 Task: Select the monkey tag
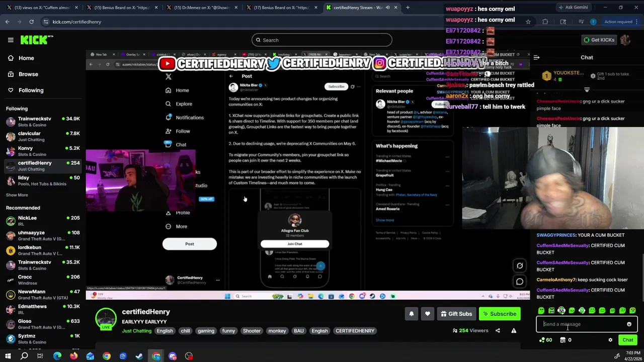[x=277, y=331]
